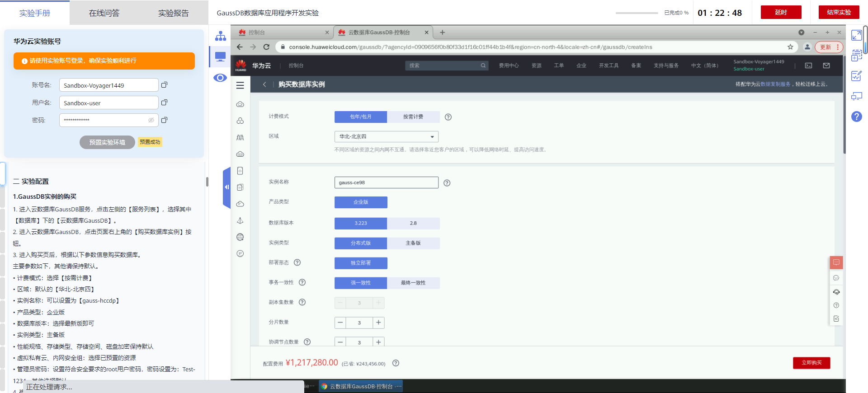Viewport: 868px width, 393px height.
Task: Open the 区域 dropdown 华北-北京四
Action: (387, 136)
